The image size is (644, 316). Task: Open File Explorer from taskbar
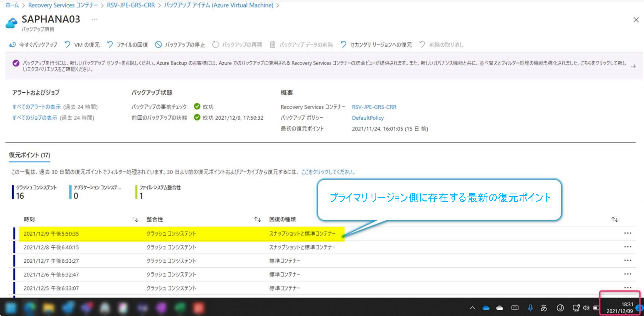point(48,308)
